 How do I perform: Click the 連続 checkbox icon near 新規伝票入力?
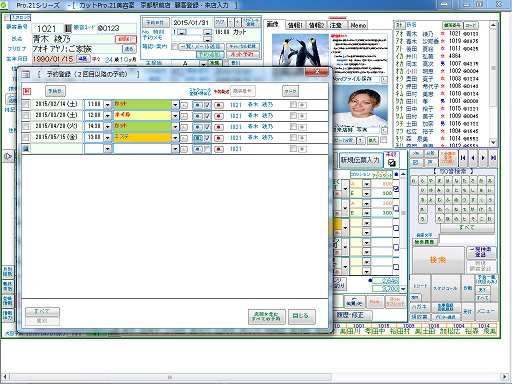(x=392, y=163)
